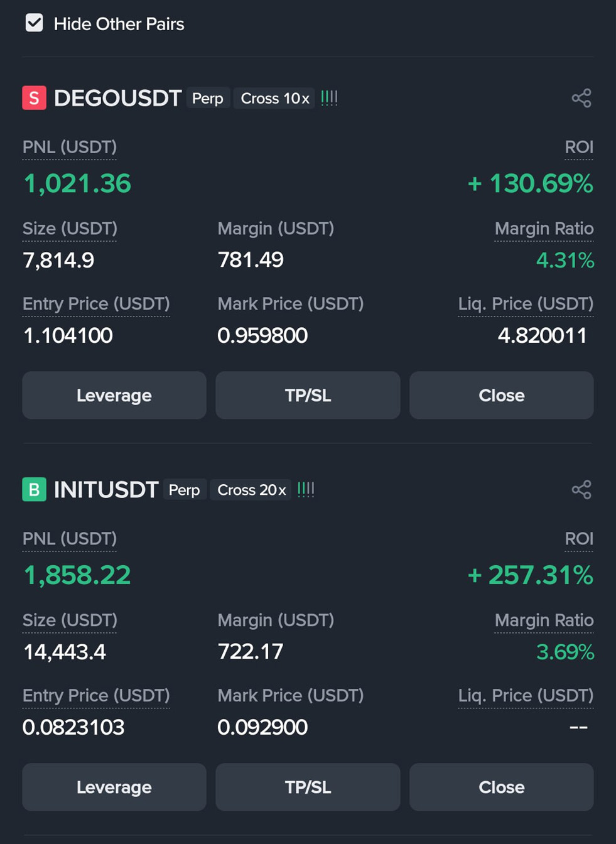Click the share icon for the DEGOUSDT position
The image size is (616, 844).
pyautogui.click(x=581, y=97)
